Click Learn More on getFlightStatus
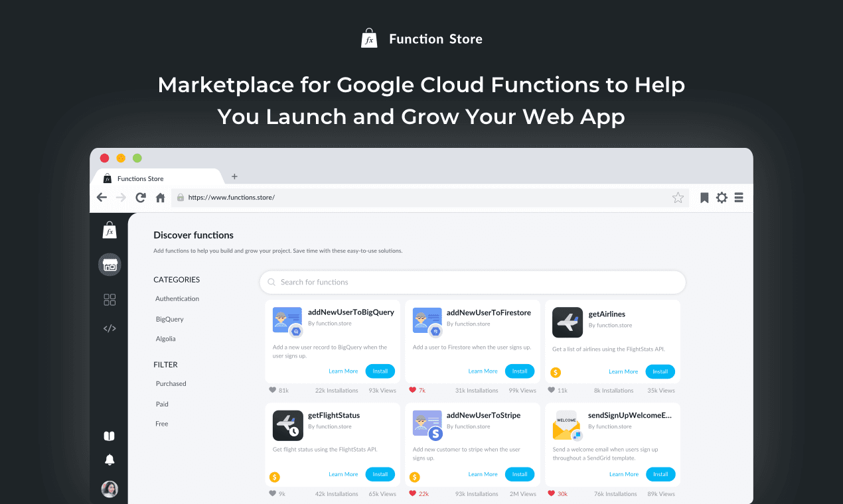The height and width of the screenshot is (504, 843). pos(343,474)
